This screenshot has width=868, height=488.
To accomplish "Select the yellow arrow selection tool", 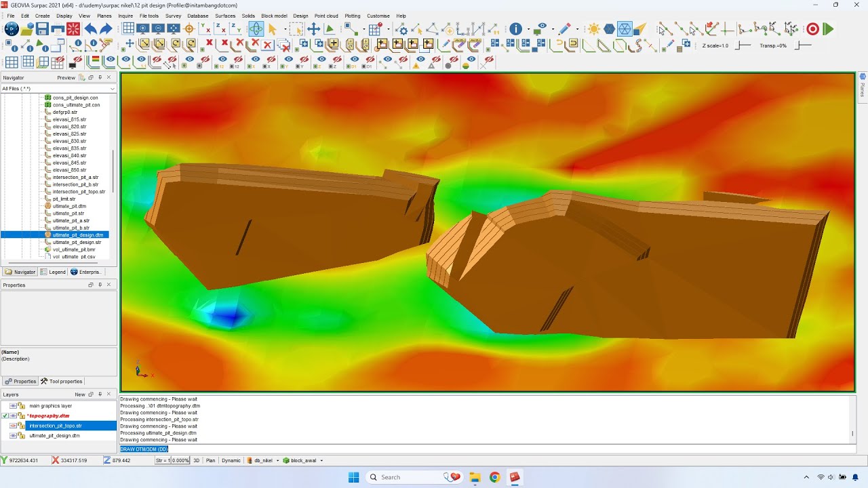I will [273, 28].
